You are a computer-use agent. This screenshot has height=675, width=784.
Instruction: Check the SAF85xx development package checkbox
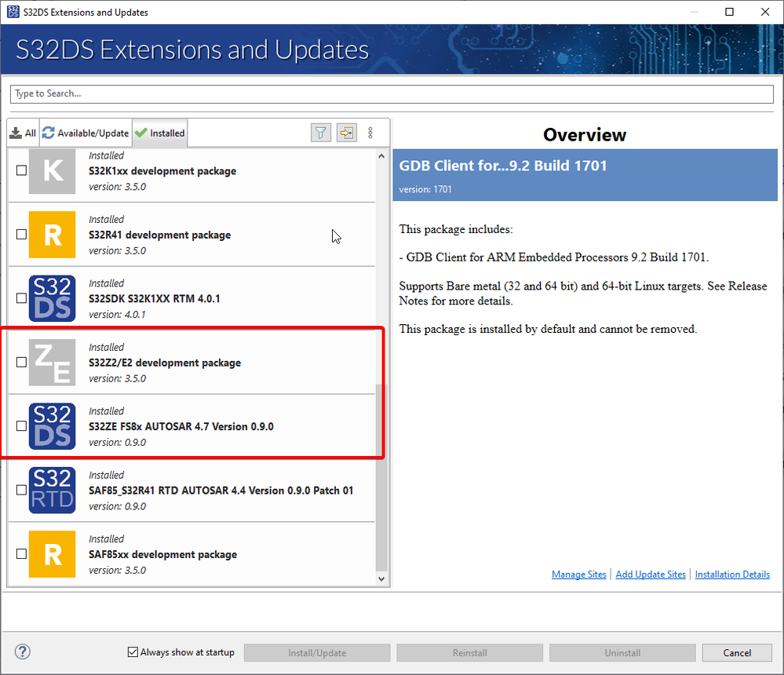[x=21, y=553]
